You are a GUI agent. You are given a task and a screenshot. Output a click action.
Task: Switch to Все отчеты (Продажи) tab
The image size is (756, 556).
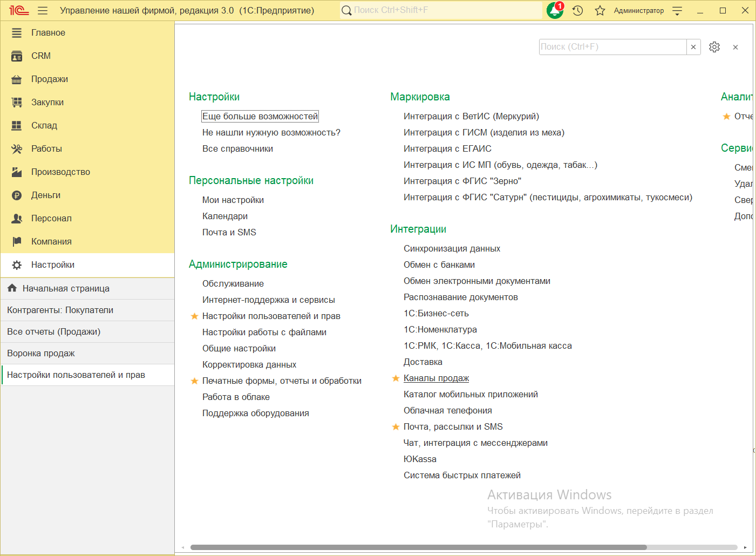pos(87,332)
